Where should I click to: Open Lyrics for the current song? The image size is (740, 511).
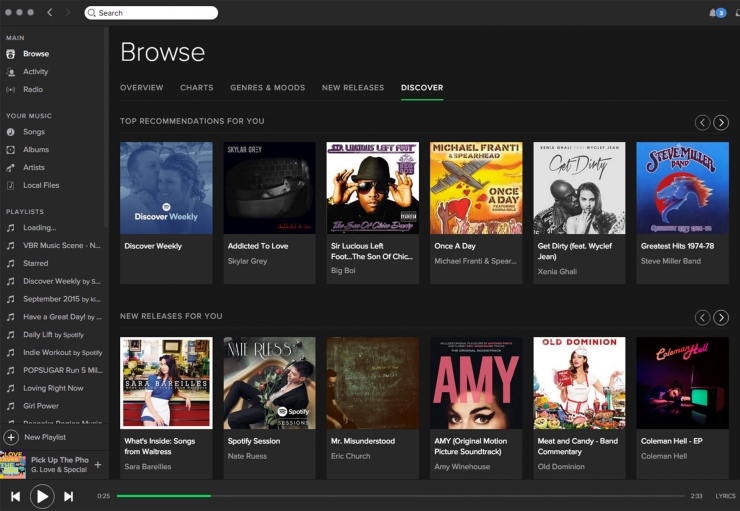click(x=725, y=496)
